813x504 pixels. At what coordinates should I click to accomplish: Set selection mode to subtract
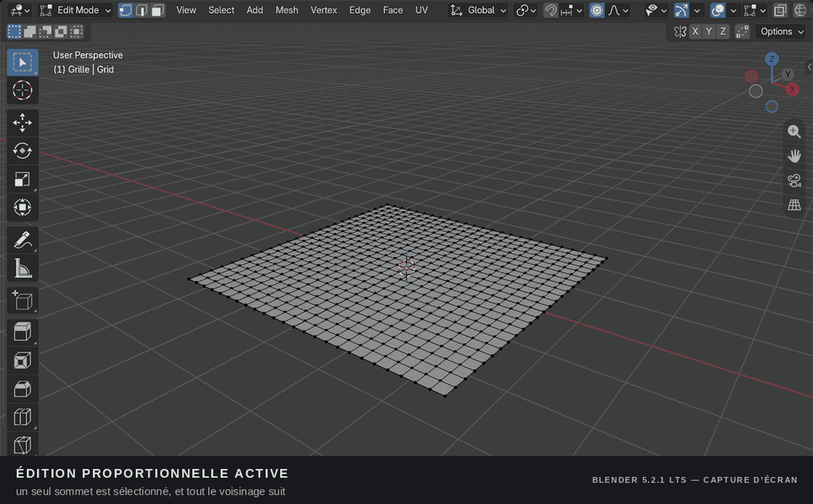(x=45, y=32)
